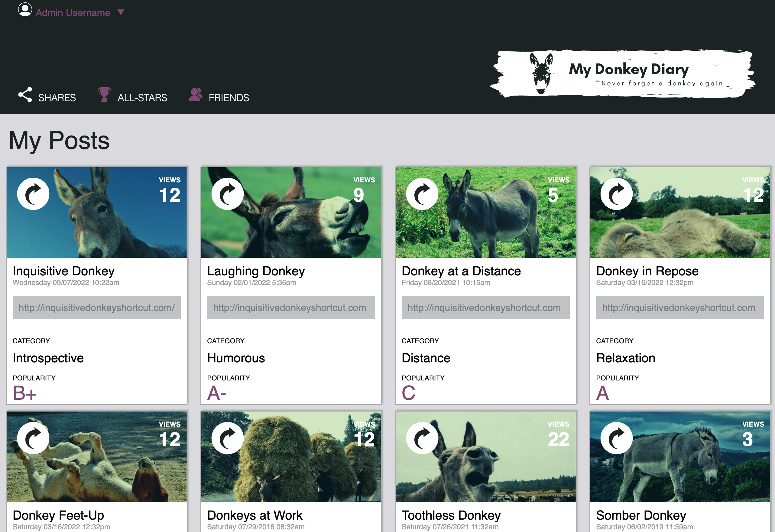
Task: Share the Donkey in Repose post
Action: 616,194
